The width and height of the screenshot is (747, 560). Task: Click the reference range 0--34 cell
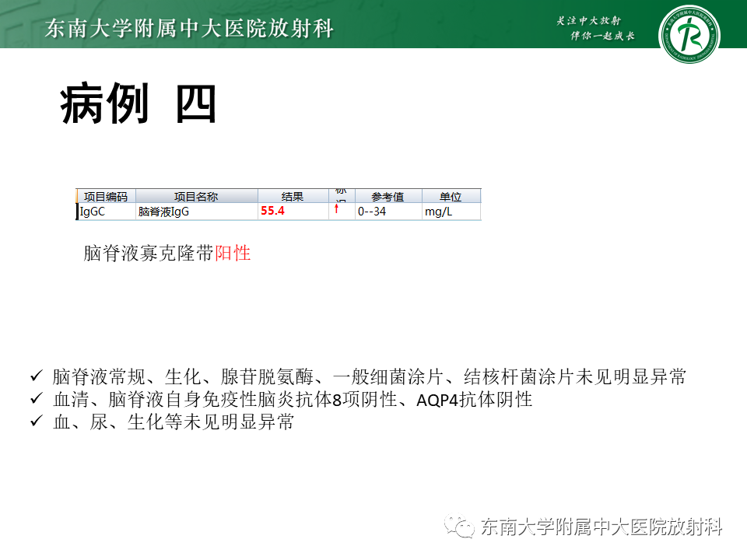coord(388,212)
